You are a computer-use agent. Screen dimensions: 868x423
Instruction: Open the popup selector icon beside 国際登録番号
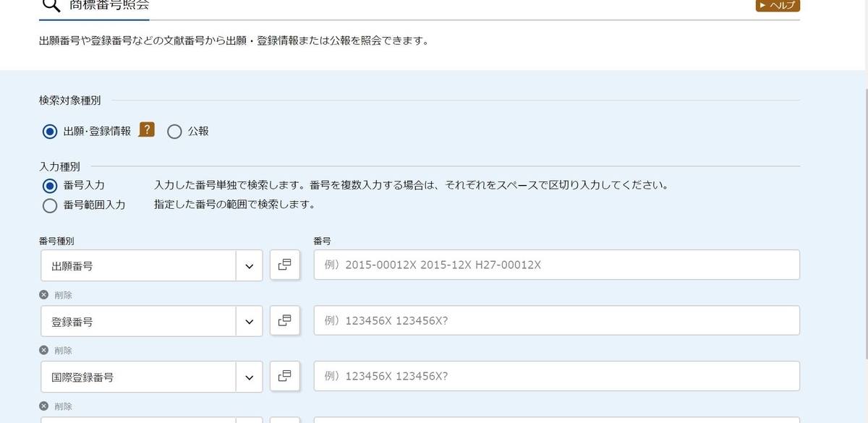click(285, 375)
